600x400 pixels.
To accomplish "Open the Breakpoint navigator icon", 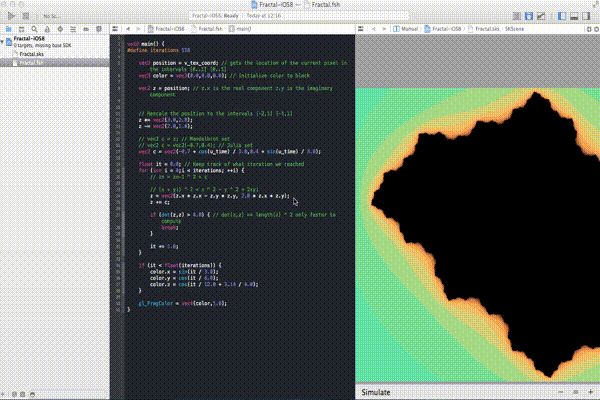I will point(86,29).
